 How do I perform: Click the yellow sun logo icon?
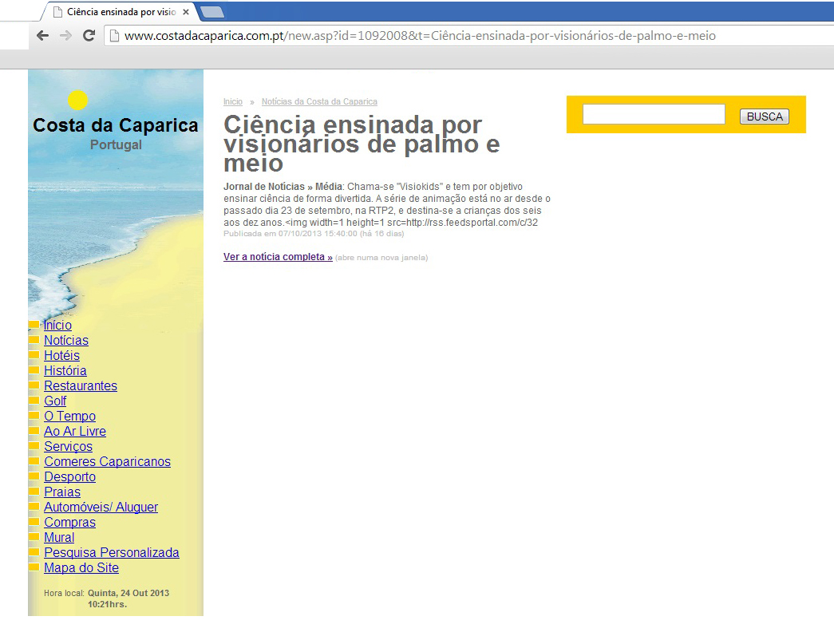click(x=77, y=100)
